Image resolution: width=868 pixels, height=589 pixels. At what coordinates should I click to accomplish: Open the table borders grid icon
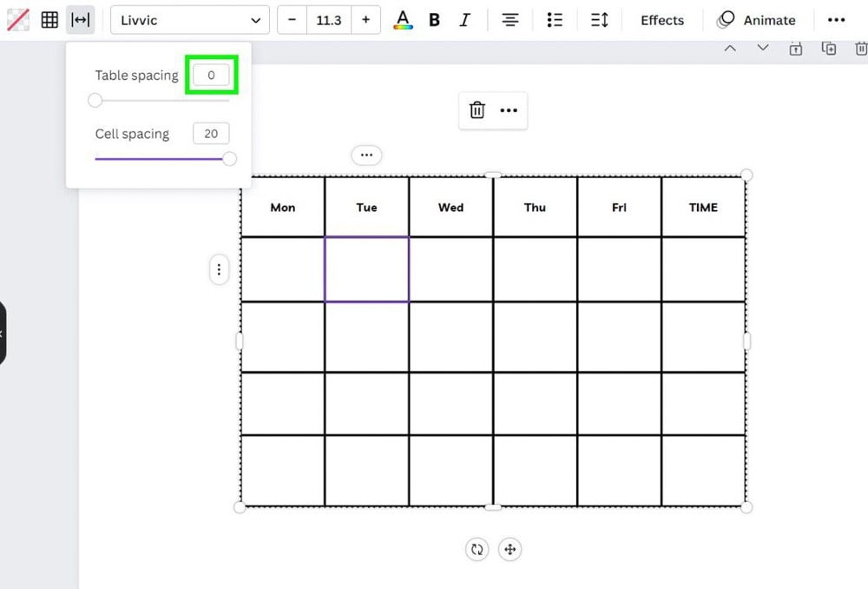[49, 20]
